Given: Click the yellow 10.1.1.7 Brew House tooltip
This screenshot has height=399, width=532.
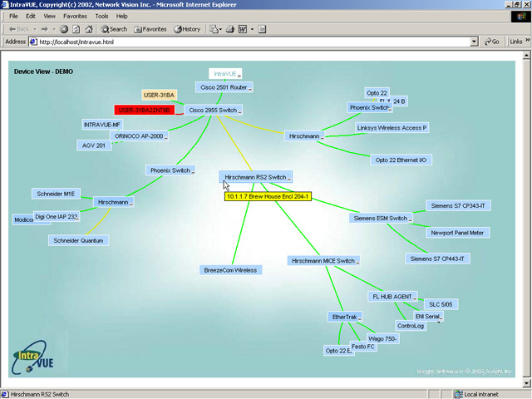Looking at the screenshot, I should pyautogui.click(x=268, y=196).
